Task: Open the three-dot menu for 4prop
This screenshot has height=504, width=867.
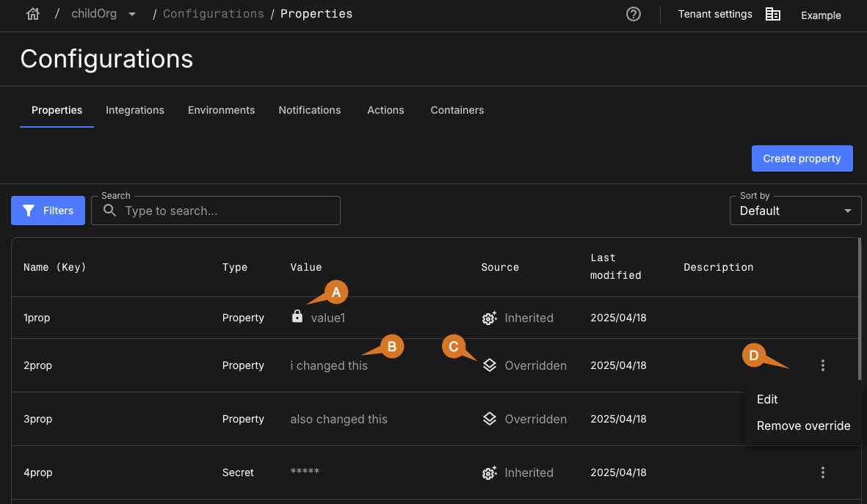Action: click(823, 472)
